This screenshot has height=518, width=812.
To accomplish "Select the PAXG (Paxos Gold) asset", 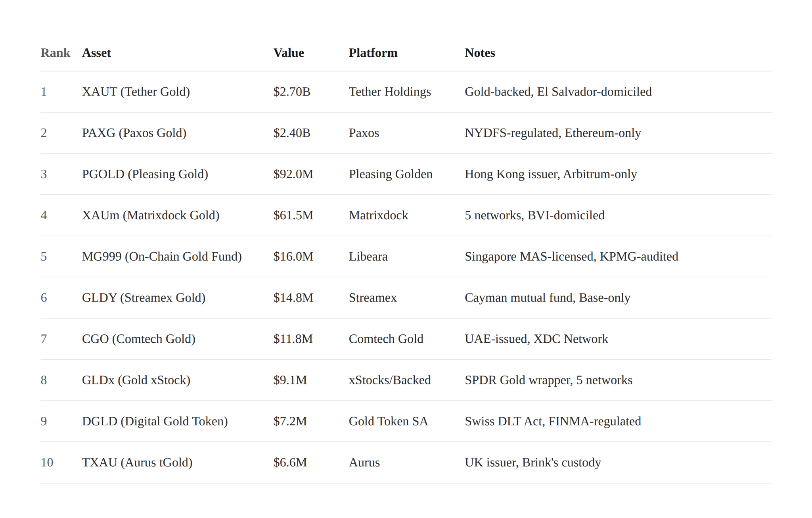I will [x=134, y=133].
